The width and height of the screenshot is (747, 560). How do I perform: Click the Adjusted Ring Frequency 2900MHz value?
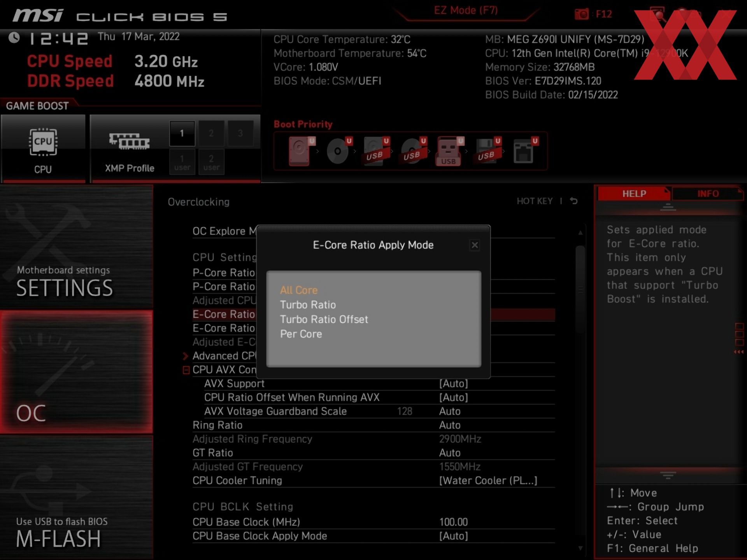[x=460, y=439]
